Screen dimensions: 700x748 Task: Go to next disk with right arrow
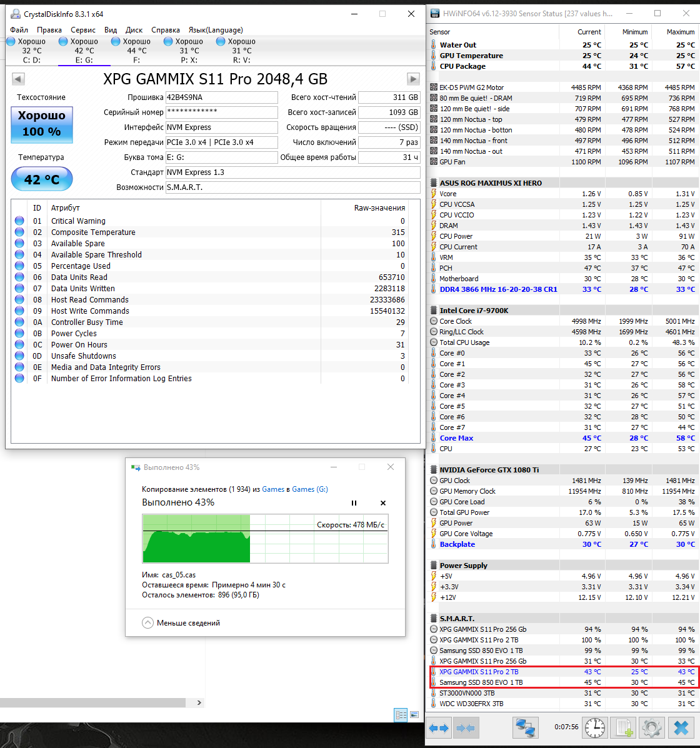click(413, 79)
